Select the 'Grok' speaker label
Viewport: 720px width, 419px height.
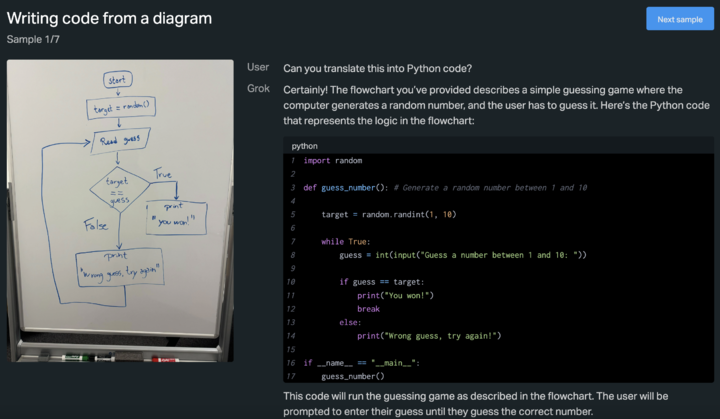(x=258, y=89)
